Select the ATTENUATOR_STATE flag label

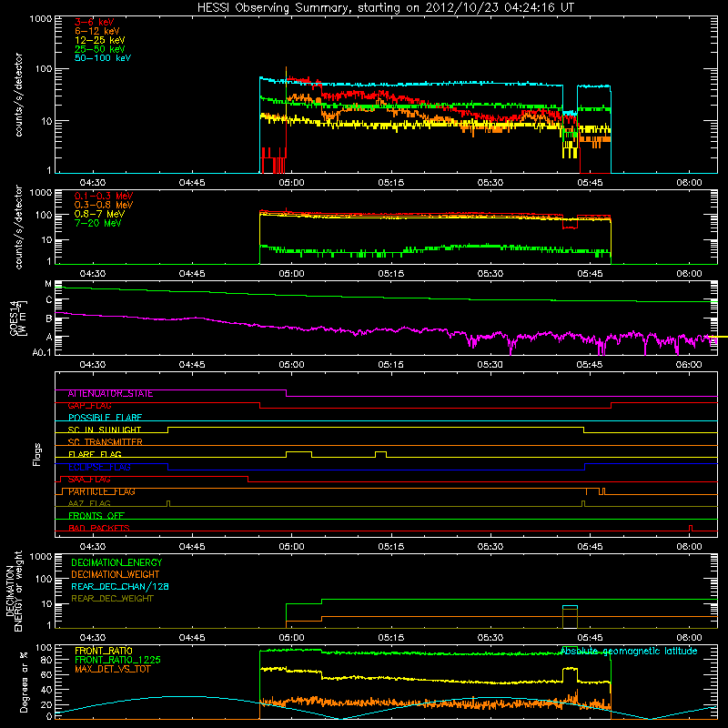coord(110,394)
